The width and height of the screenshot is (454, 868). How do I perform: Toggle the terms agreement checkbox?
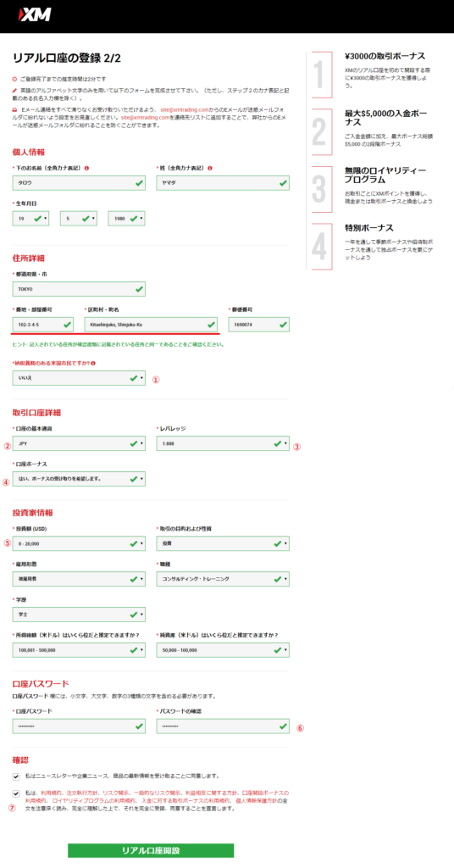click(15, 793)
